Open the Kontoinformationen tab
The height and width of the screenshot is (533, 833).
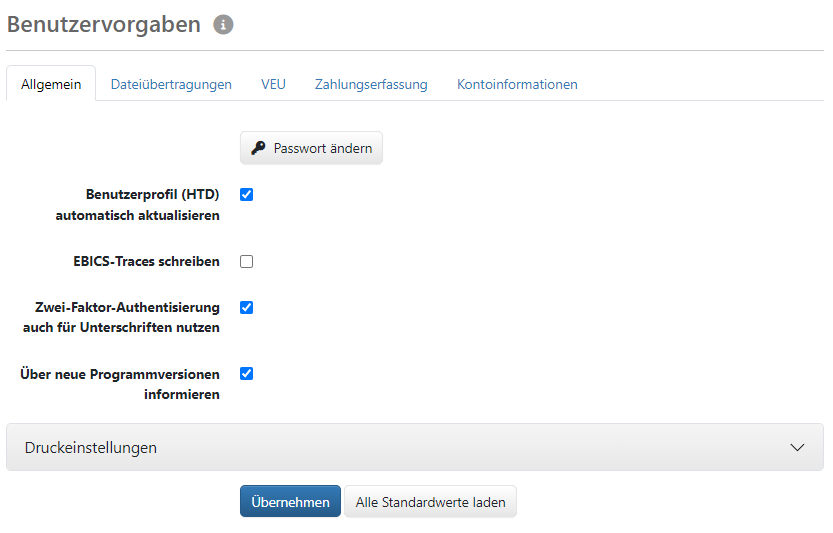517,84
